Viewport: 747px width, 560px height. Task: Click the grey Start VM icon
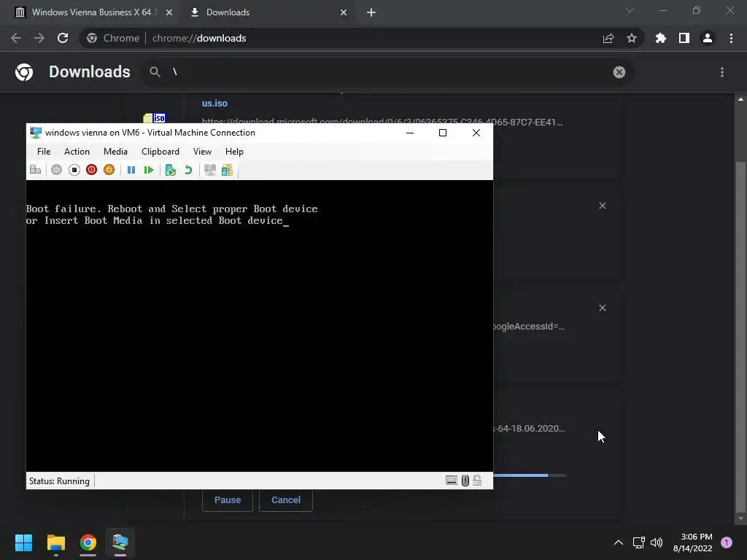click(56, 170)
